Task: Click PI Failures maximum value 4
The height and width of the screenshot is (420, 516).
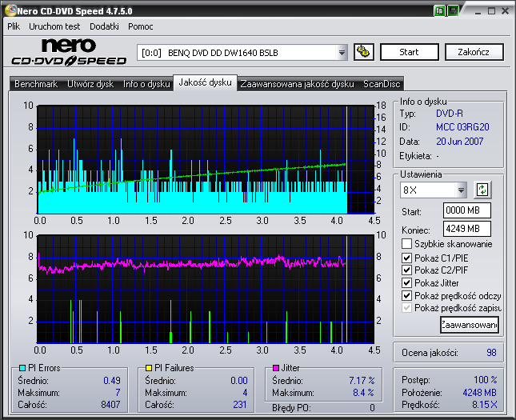Action: click(x=245, y=393)
